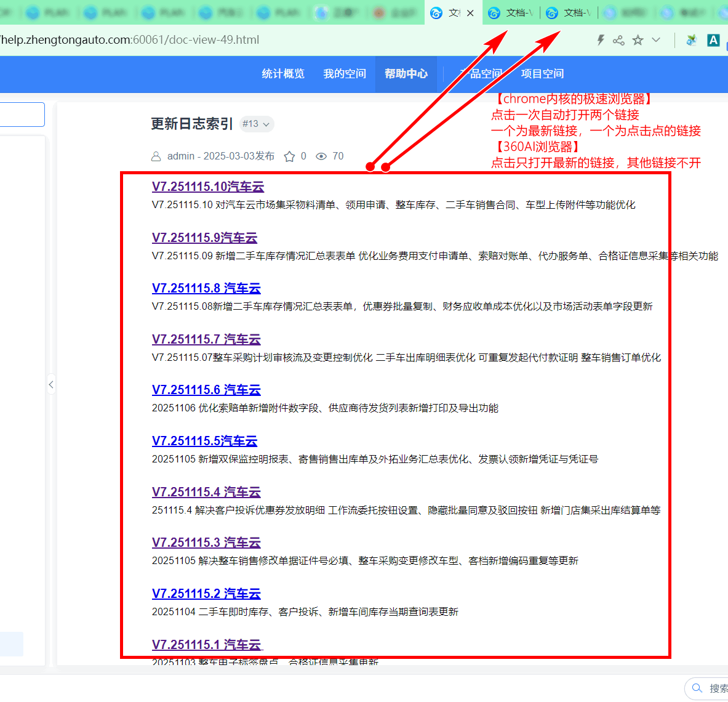The width and height of the screenshot is (728, 702).
Task: Expand the document version selector labeled #13
Action: pyautogui.click(x=257, y=124)
